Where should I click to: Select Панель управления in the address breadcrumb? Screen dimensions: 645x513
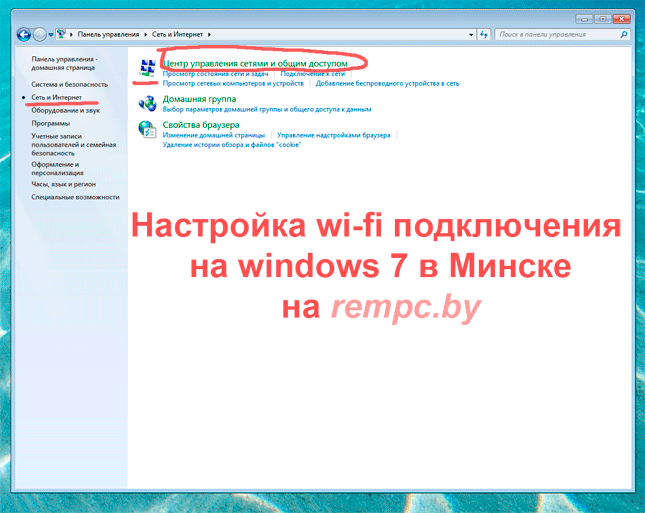(x=108, y=35)
